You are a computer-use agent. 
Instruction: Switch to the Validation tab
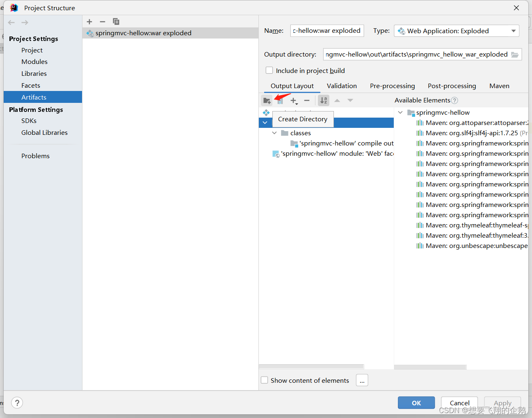(342, 86)
